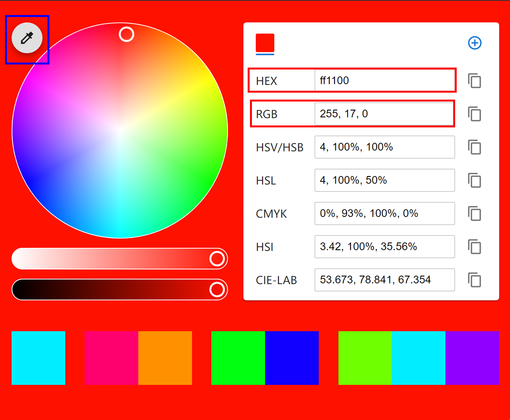
Task: Copy the HSV/HSB color value
Action: click(474, 147)
